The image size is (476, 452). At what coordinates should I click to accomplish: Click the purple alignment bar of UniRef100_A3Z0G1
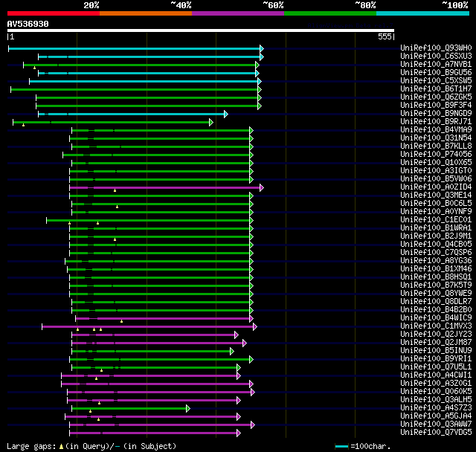point(156,384)
